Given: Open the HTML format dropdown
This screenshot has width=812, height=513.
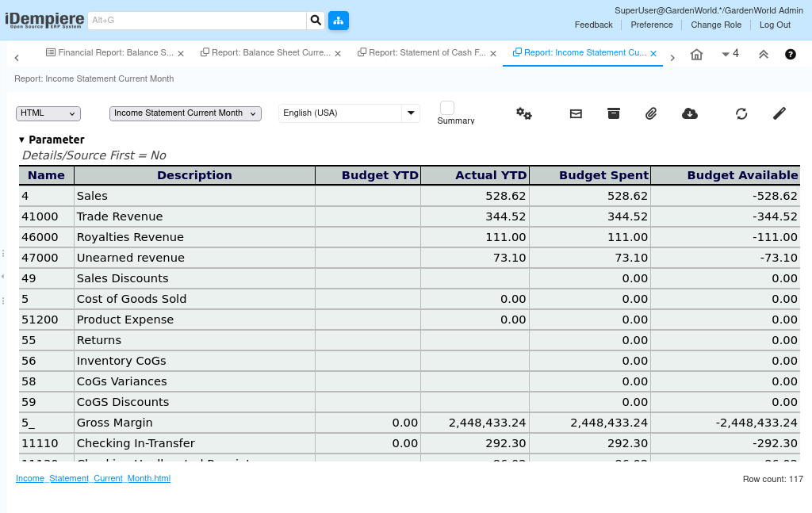Looking at the screenshot, I should [48, 113].
